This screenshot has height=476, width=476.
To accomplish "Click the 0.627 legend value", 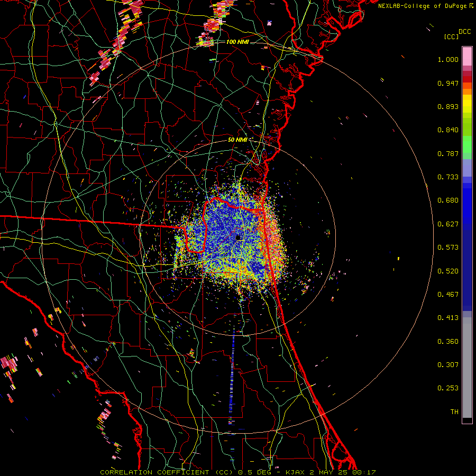I will (x=448, y=224).
